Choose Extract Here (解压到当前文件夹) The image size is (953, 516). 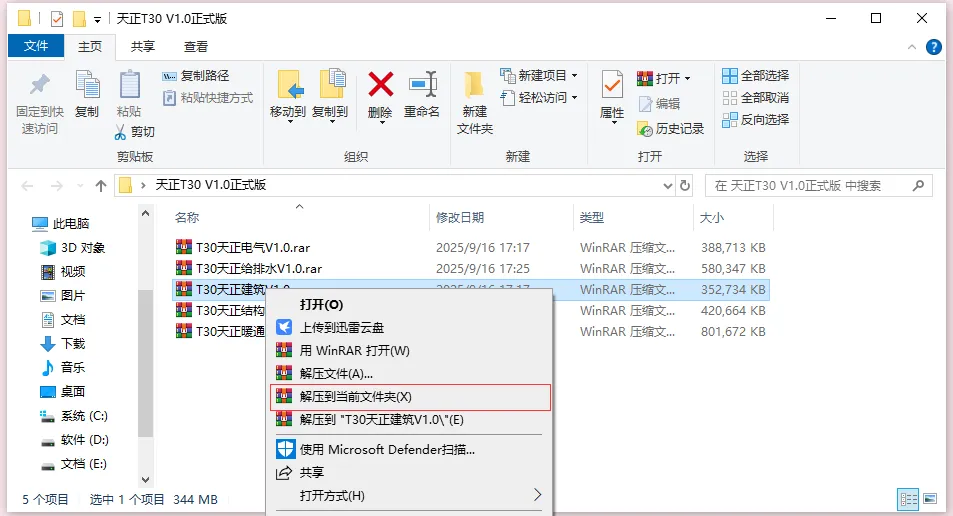pyautogui.click(x=410, y=397)
